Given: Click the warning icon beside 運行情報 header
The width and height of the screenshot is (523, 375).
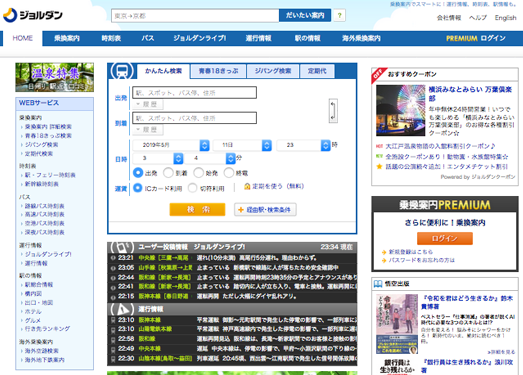Looking at the screenshot, I should point(122,309).
